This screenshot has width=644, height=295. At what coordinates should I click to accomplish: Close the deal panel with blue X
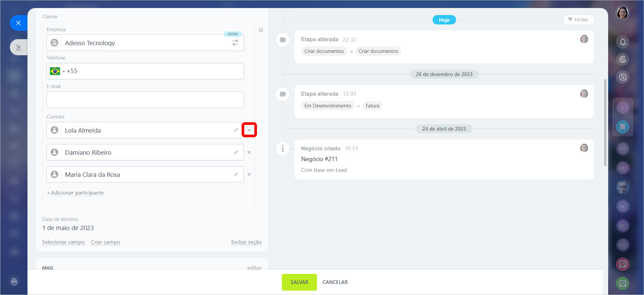tap(18, 23)
